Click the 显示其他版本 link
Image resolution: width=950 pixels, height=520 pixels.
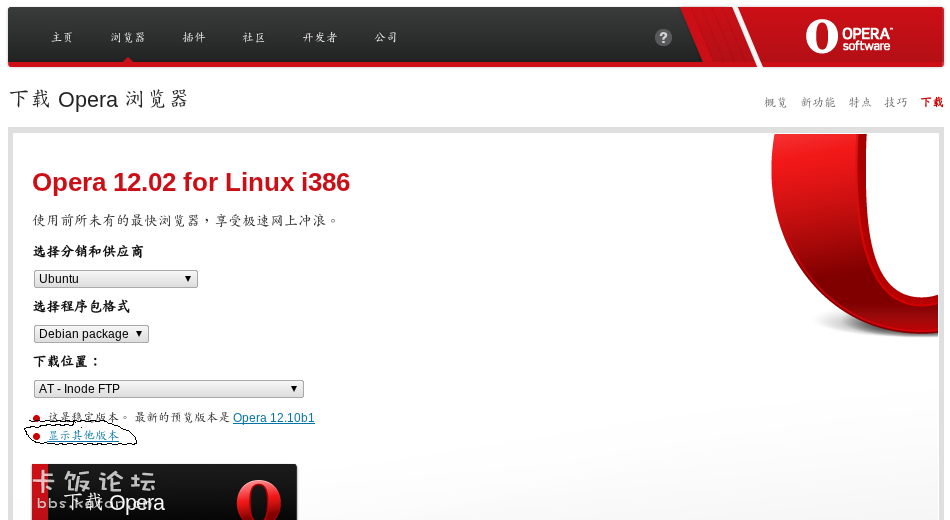pos(84,435)
